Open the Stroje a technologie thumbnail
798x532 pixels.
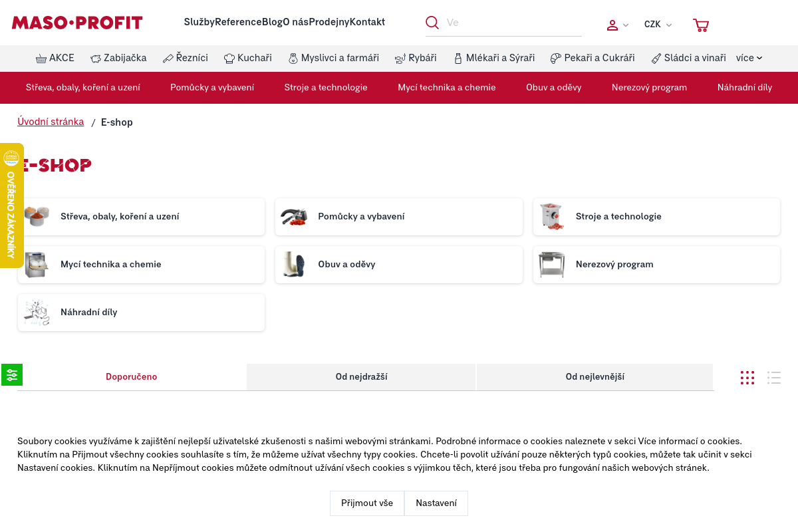pyautogui.click(x=551, y=217)
